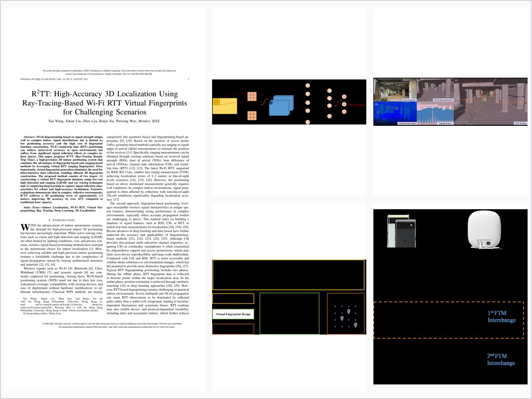Open the page thumbnail showing the neural network diagram
This screenshot has width=532, height=399.
(289, 102)
